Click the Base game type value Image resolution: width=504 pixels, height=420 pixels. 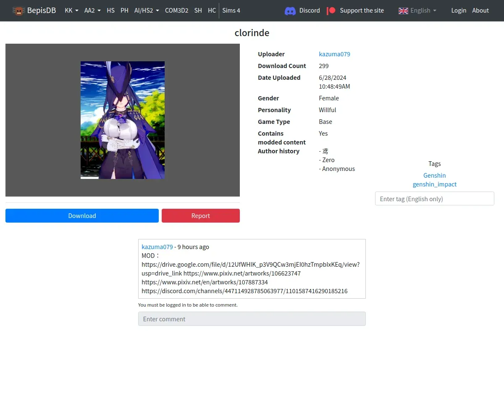[x=325, y=122]
